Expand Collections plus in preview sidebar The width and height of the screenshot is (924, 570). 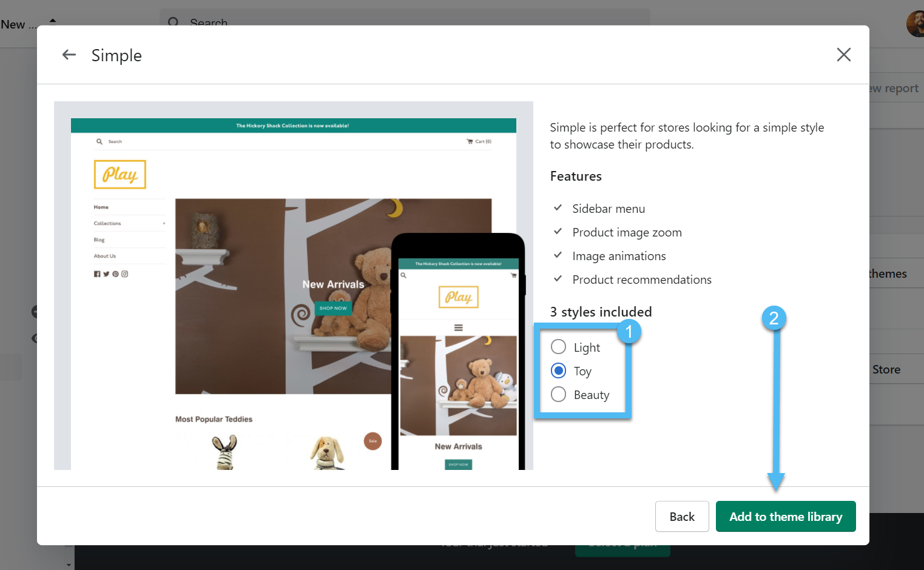[164, 224]
